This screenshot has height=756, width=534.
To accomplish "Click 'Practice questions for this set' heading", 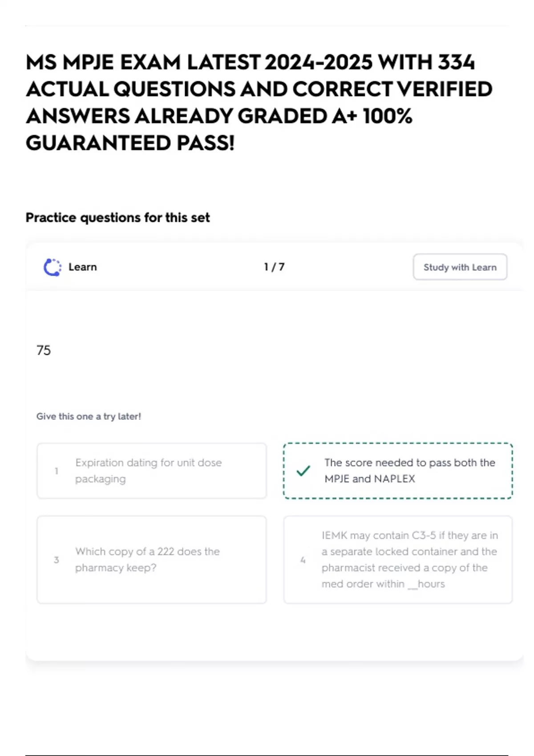I will click(117, 217).
